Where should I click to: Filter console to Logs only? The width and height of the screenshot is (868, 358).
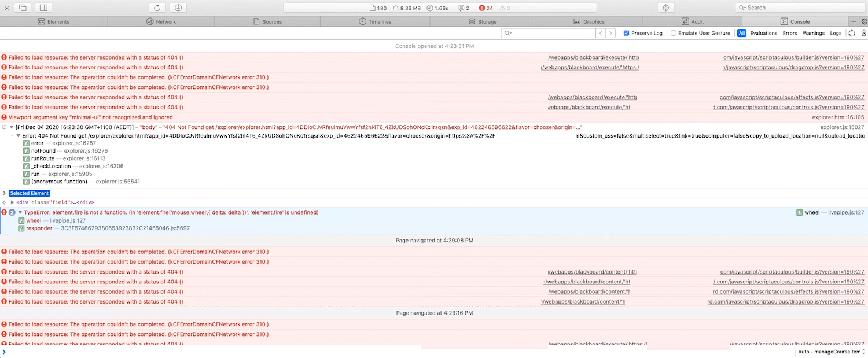836,33
